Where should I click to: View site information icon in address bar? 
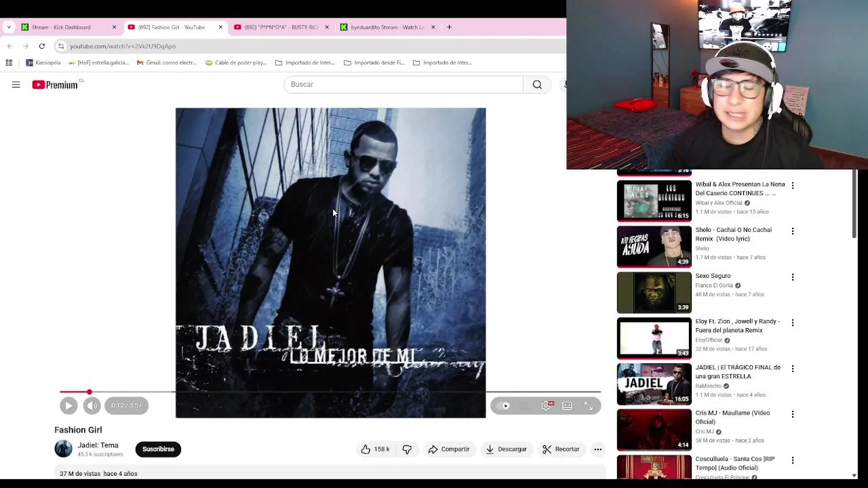coord(61,46)
